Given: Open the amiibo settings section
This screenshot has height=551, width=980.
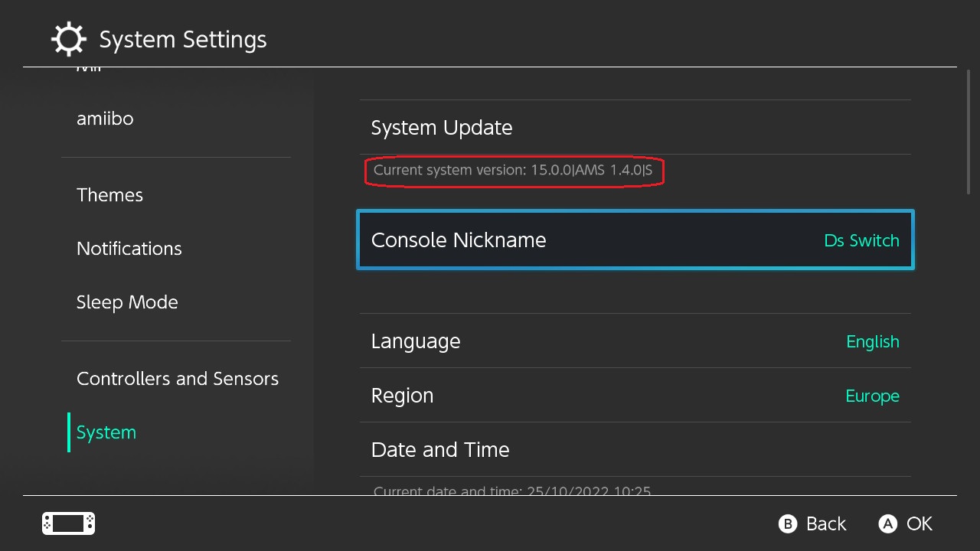Looking at the screenshot, I should pos(105,119).
